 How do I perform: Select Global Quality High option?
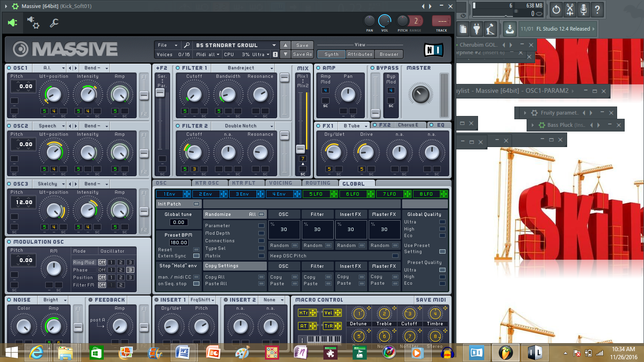[x=442, y=229]
